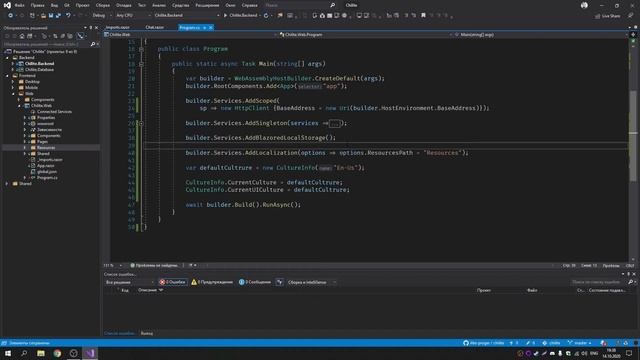Open the Git menu
The height and width of the screenshot is (360, 640).
point(67,5)
